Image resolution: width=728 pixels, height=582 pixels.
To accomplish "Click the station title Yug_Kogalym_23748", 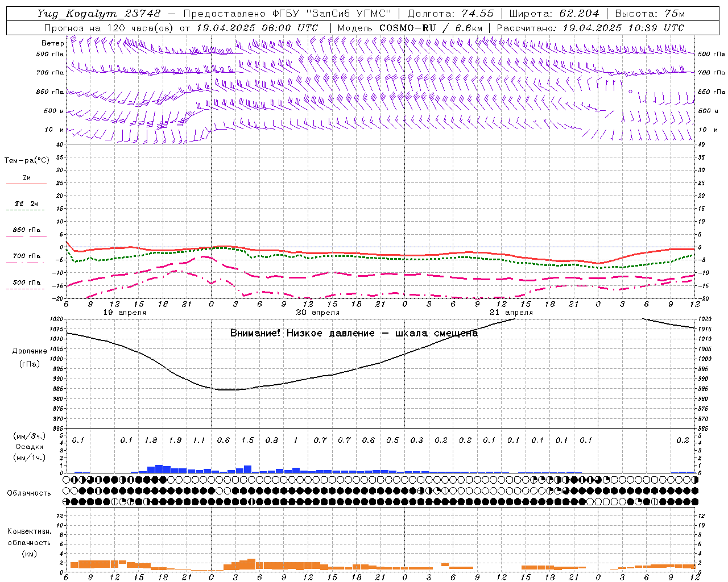I will click(99, 14).
